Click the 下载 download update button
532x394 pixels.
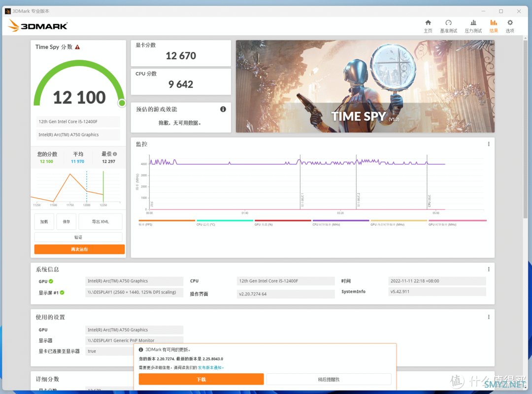pyautogui.click(x=201, y=379)
